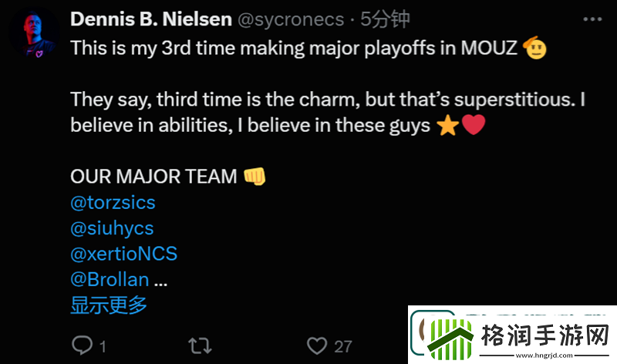
Task: Open Dennis B. Nielsen's profile avatar
Action: point(34,34)
